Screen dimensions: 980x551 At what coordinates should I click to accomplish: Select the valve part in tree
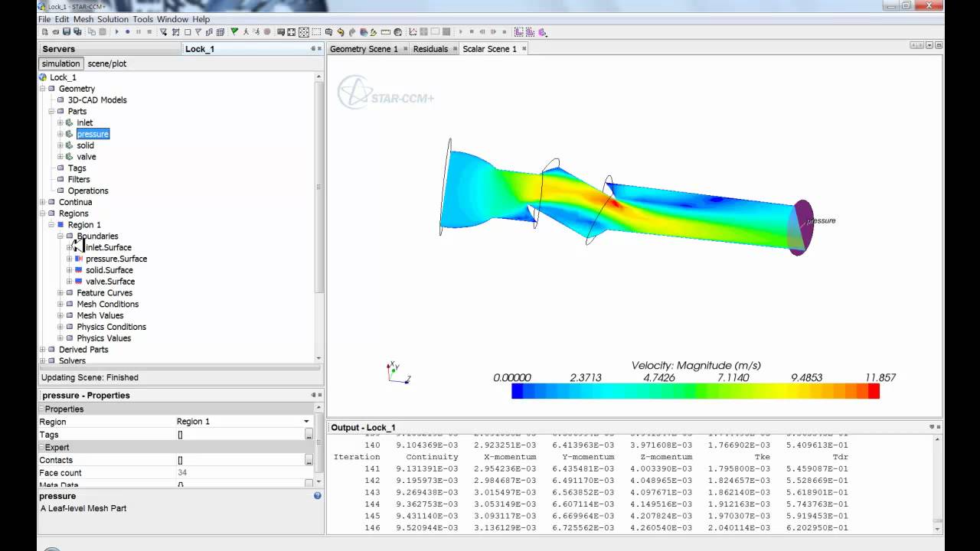tap(86, 157)
